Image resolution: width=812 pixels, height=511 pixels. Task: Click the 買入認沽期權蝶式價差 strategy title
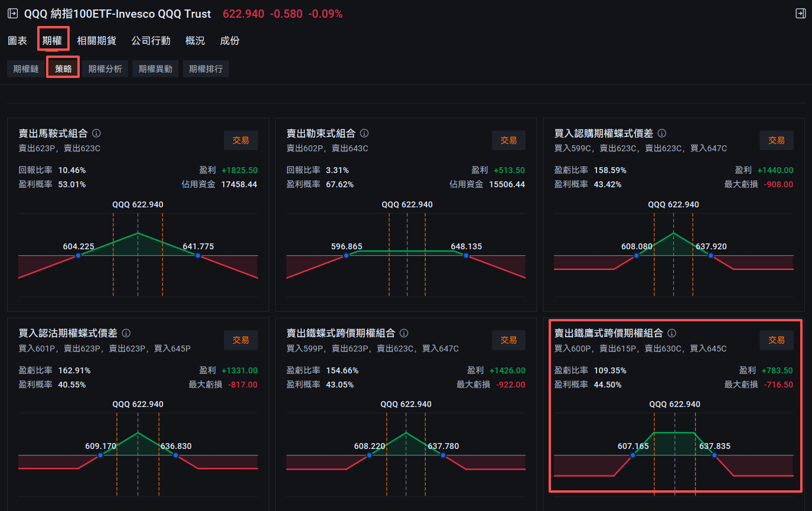[x=68, y=333]
